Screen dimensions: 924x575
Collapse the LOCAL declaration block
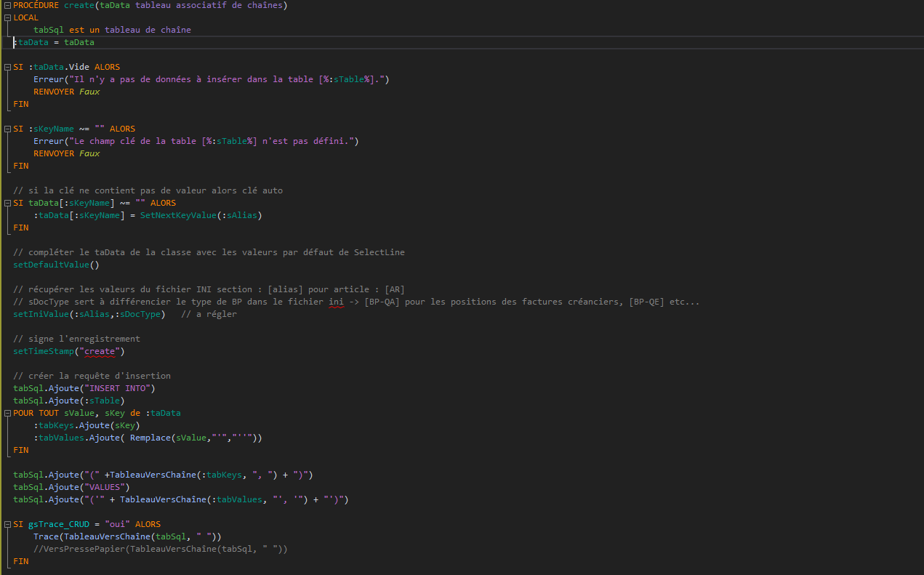(7, 17)
